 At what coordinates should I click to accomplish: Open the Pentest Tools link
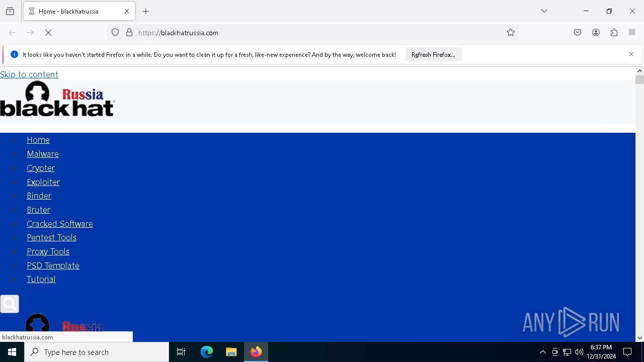pyautogui.click(x=52, y=237)
